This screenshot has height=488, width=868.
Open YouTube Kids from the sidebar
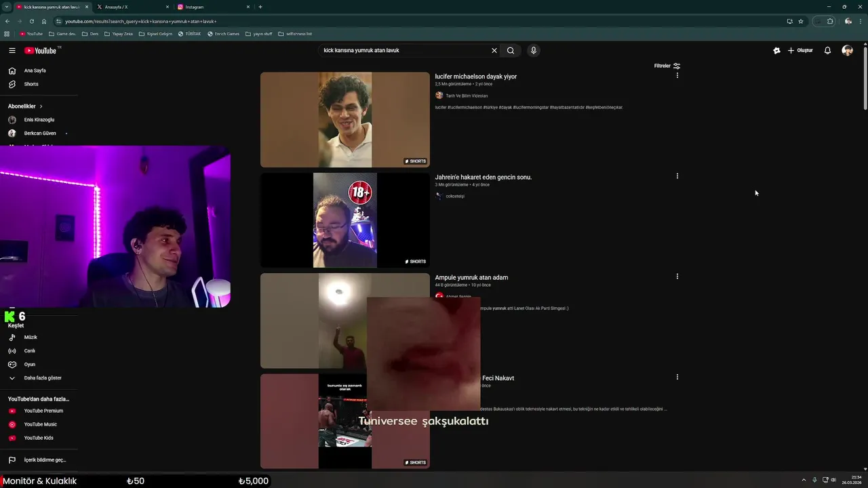39,438
